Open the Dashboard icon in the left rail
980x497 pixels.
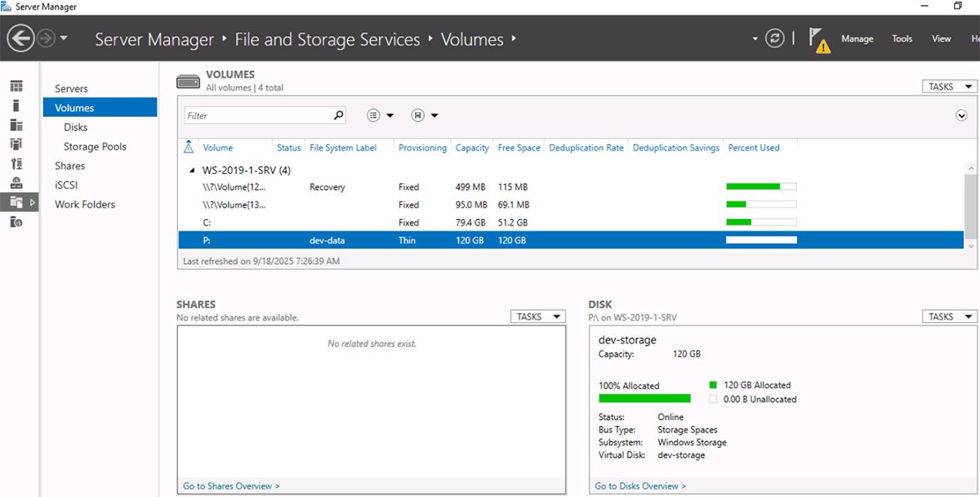(16, 87)
